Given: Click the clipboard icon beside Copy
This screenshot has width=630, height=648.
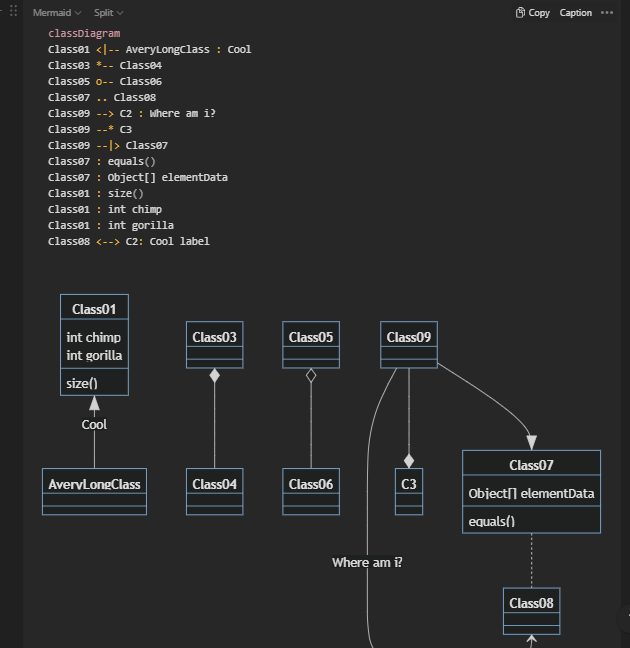Looking at the screenshot, I should click(520, 13).
